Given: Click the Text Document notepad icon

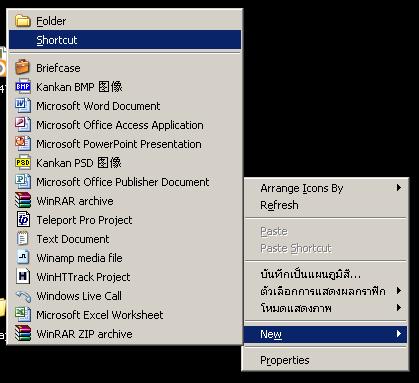Looking at the screenshot, I should [23, 239].
